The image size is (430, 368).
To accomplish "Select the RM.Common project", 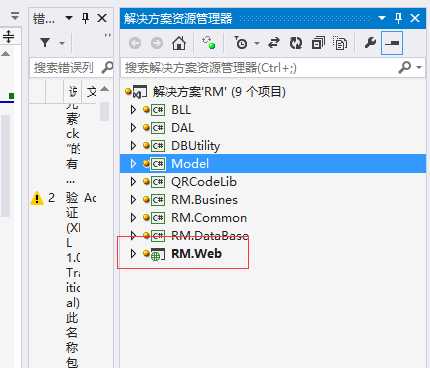I will click(x=209, y=218).
